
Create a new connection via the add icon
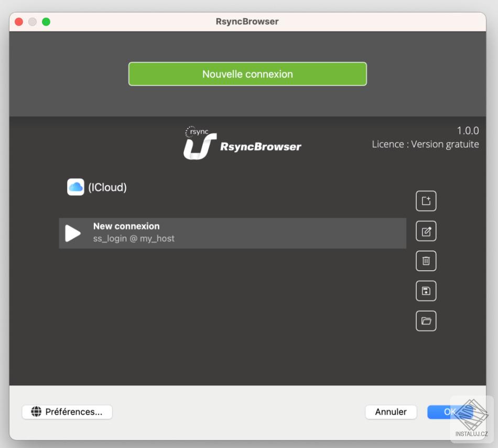(x=426, y=200)
